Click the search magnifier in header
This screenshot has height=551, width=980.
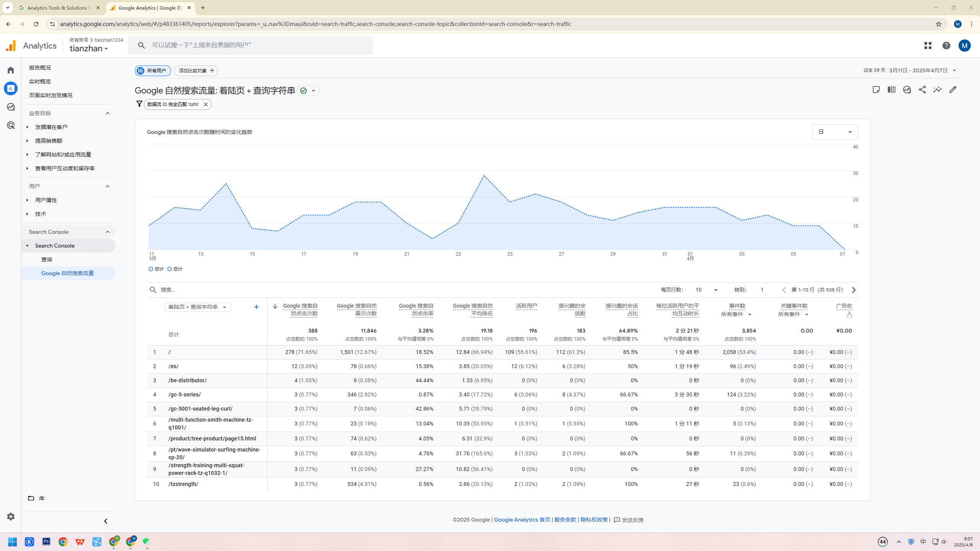142,46
